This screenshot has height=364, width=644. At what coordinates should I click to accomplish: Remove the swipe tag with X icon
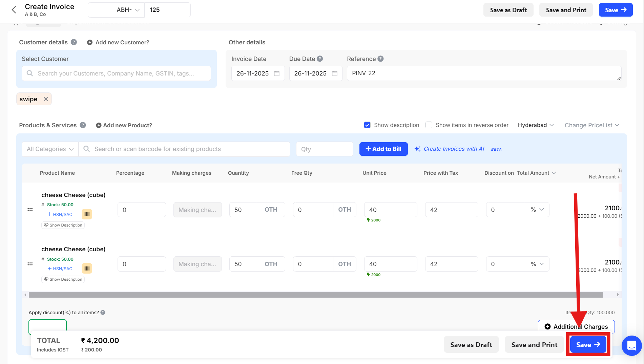coord(46,99)
